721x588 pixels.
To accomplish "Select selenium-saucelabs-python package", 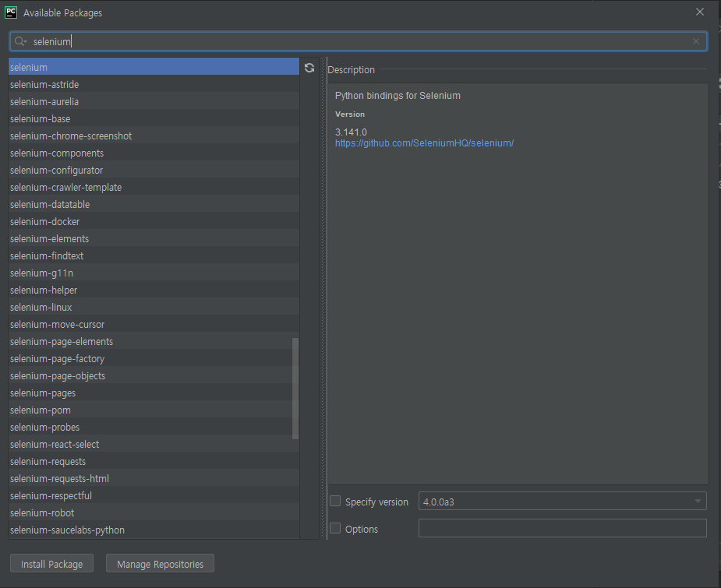I will [154, 530].
